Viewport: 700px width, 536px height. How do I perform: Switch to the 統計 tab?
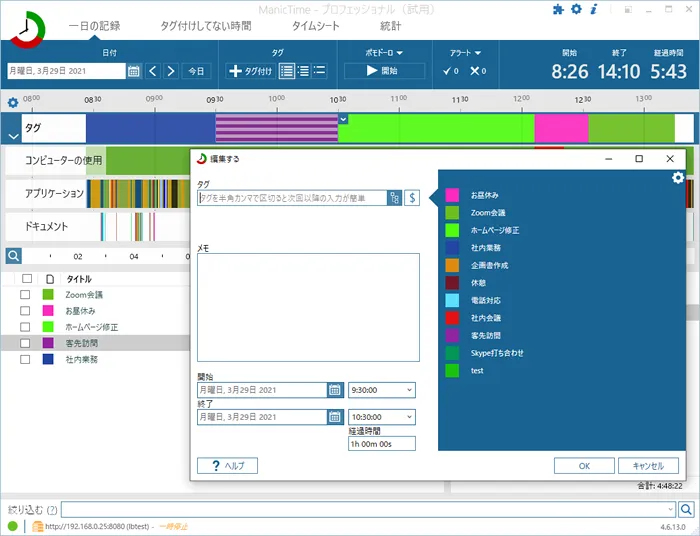click(391, 26)
